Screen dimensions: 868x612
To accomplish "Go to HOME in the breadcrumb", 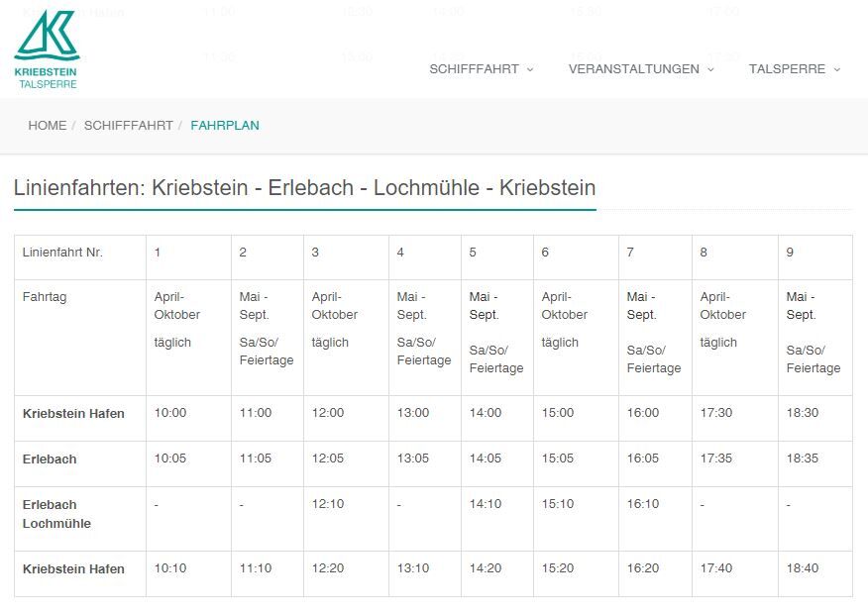I will pyautogui.click(x=48, y=126).
